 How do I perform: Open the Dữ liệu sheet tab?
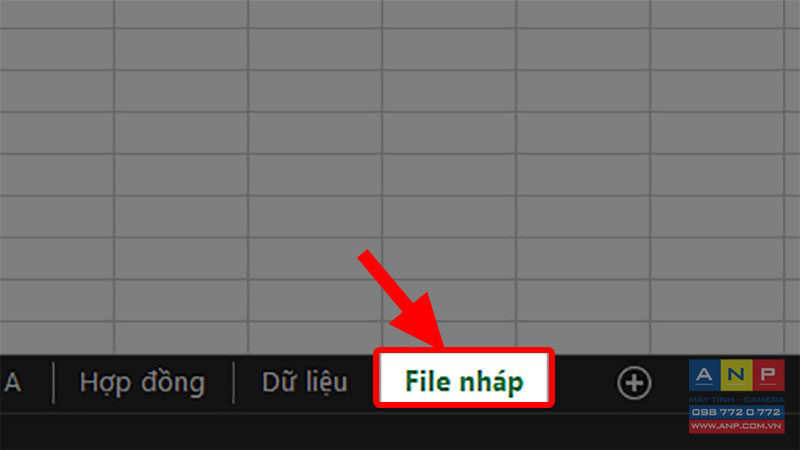click(x=305, y=383)
